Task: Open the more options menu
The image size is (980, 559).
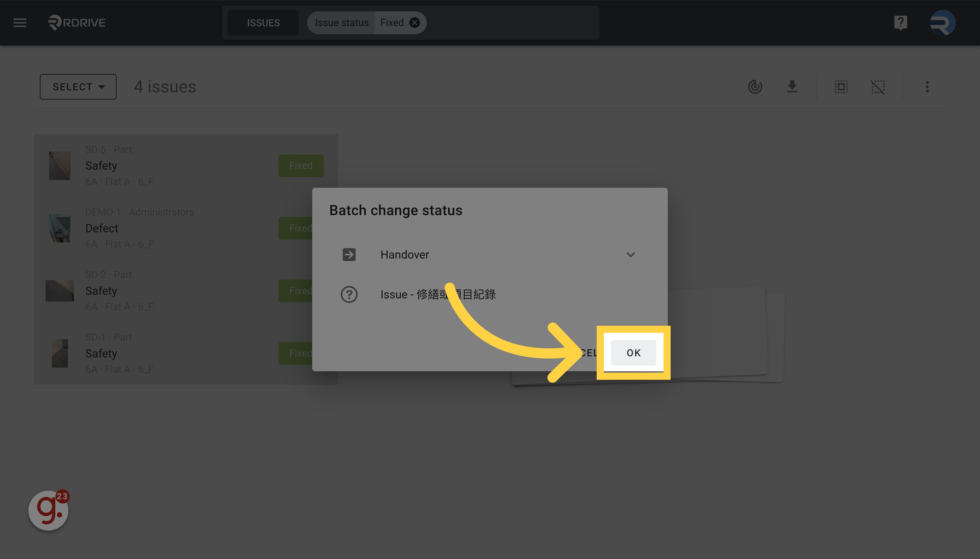Action: click(x=927, y=87)
